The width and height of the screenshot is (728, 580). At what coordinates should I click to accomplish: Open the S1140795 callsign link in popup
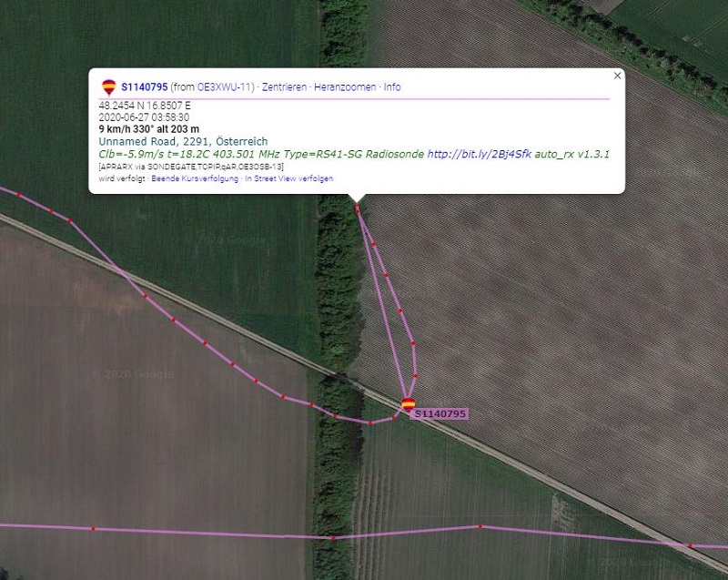click(145, 87)
